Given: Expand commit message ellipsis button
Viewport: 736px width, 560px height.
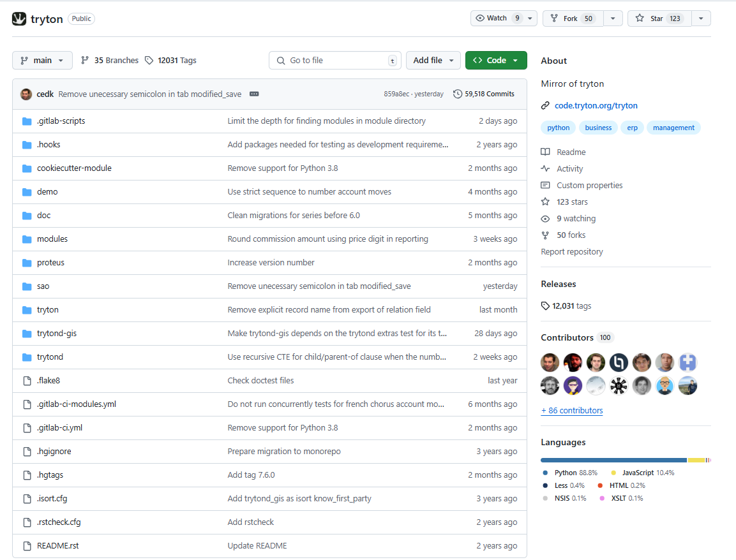Looking at the screenshot, I should (x=254, y=94).
